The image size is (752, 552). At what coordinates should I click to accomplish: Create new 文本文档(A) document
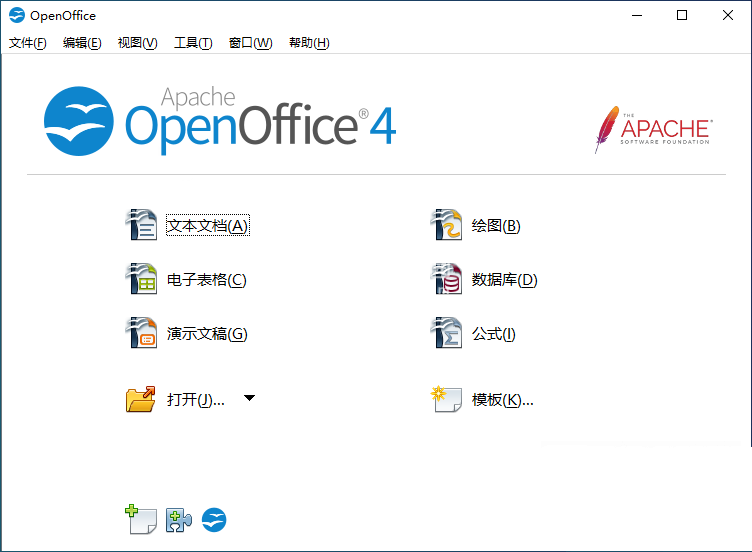coord(208,225)
